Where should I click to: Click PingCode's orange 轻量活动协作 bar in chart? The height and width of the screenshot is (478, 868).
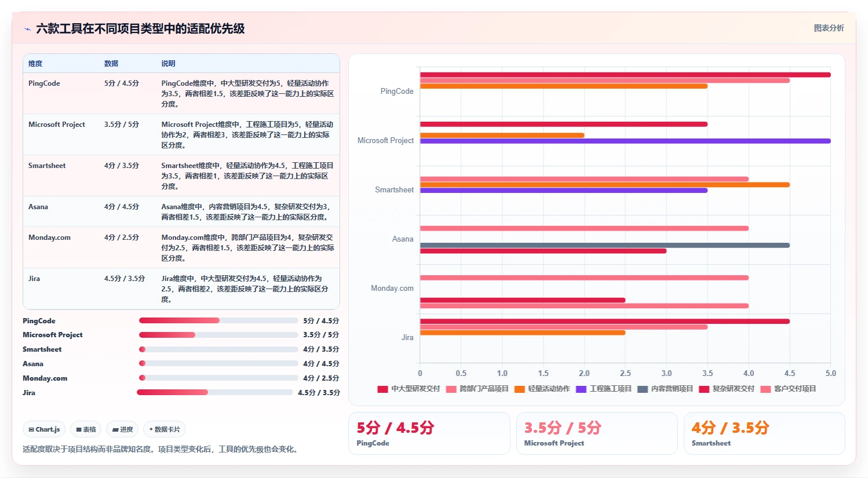pos(564,86)
